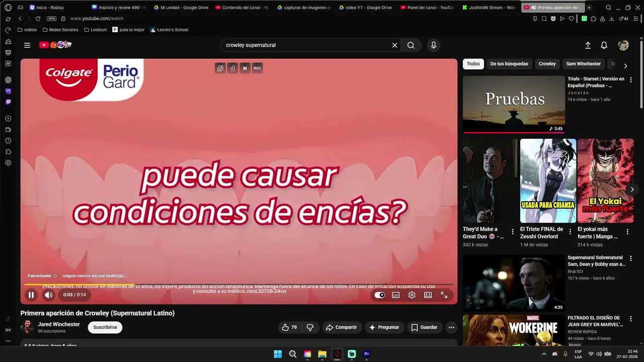Open the Create upload icon
The height and width of the screenshot is (362, 644).
[588, 45]
